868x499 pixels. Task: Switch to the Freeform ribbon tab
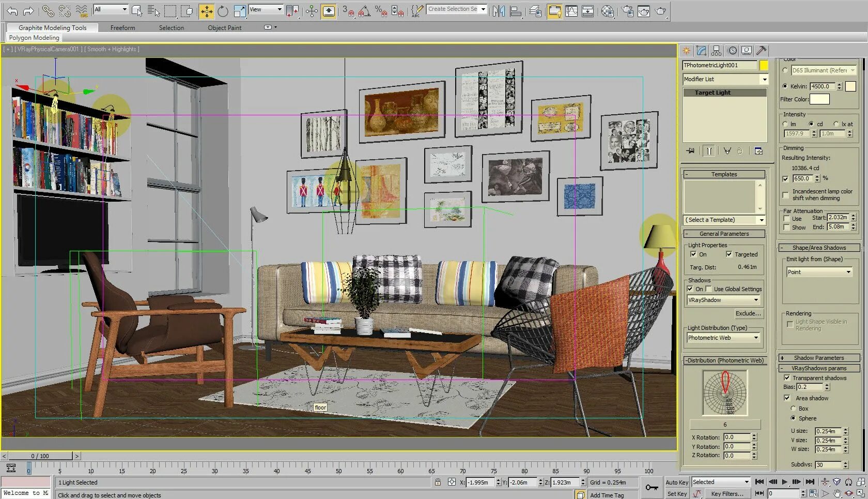(122, 28)
